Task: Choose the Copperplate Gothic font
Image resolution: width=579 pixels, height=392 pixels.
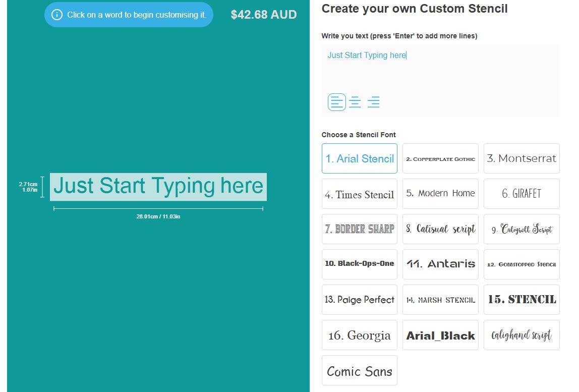Action: [x=440, y=158]
